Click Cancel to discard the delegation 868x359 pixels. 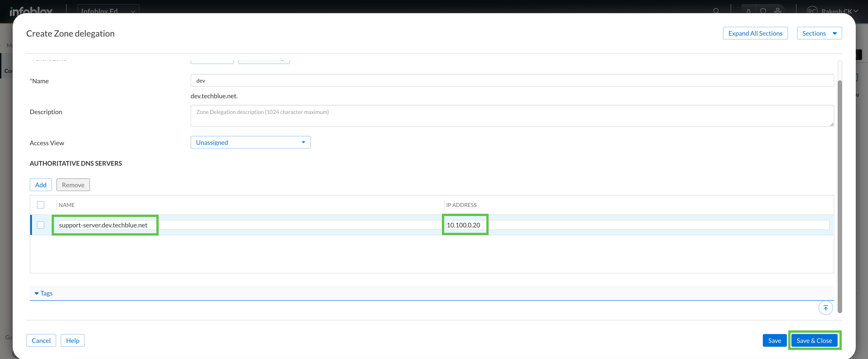coord(41,340)
